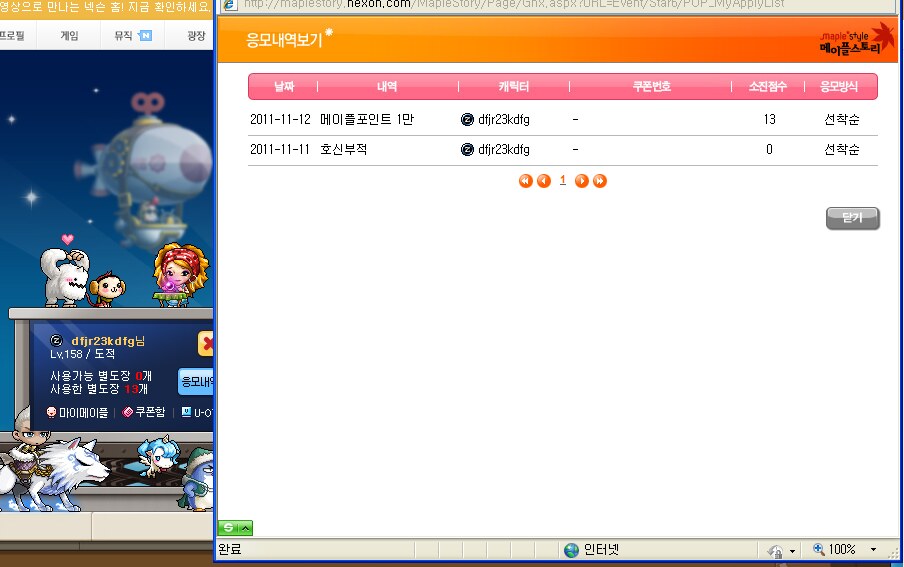904x567 pixels.
Task: Click the 사용한 별도장 13개 count
Action: coord(99,389)
